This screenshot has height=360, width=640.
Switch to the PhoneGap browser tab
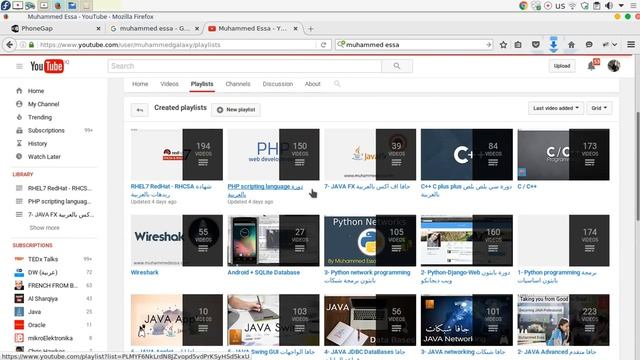pyautogui.click(x=55, y=29)
